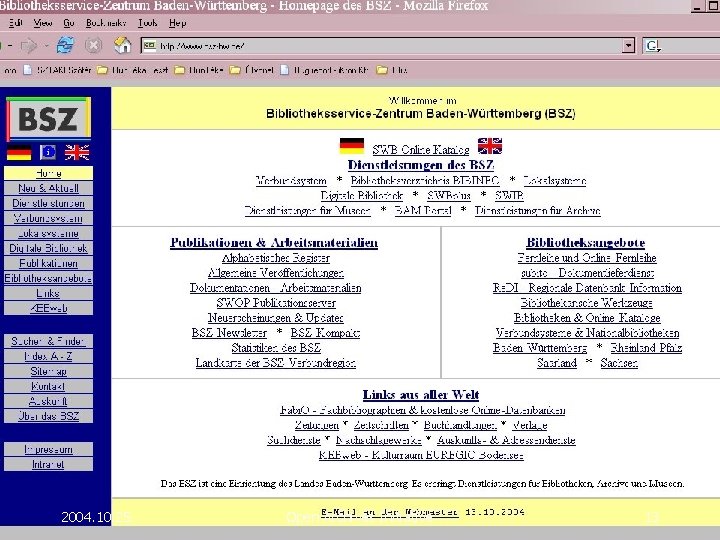Open Publikationen & Arbeitsmaterialien heading link
The width and height of the screenshot is (720, 540).
coord(274,242)
